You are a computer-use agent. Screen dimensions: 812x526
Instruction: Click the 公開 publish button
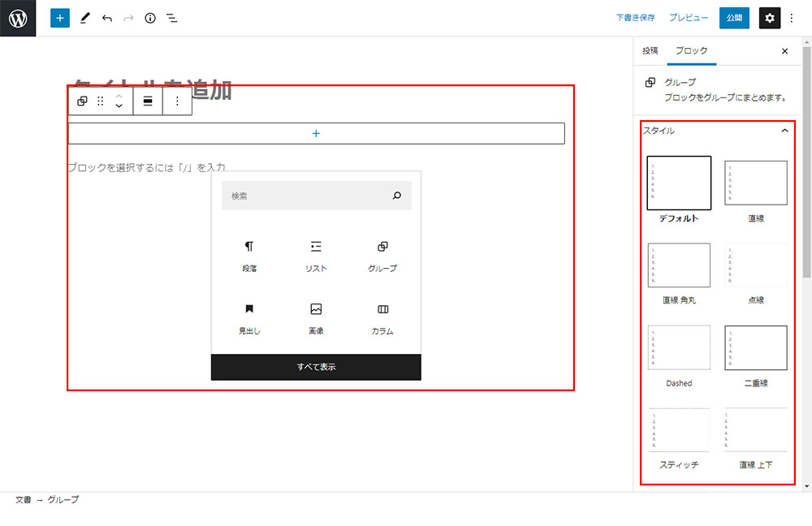[x=734, y=18]
